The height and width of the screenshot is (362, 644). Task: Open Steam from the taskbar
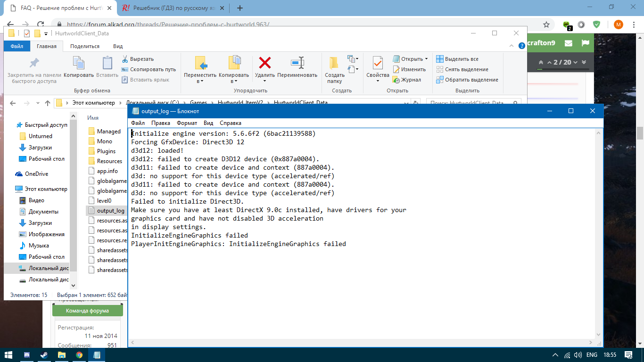[43, 355]
